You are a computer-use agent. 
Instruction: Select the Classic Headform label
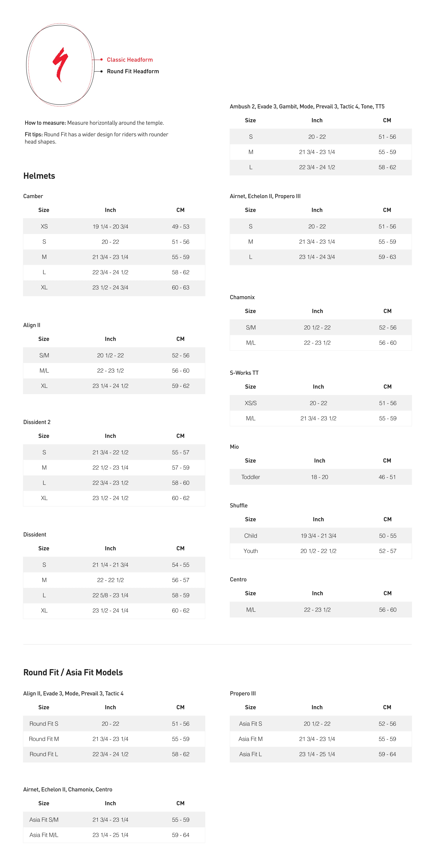(x=130, y=60)
